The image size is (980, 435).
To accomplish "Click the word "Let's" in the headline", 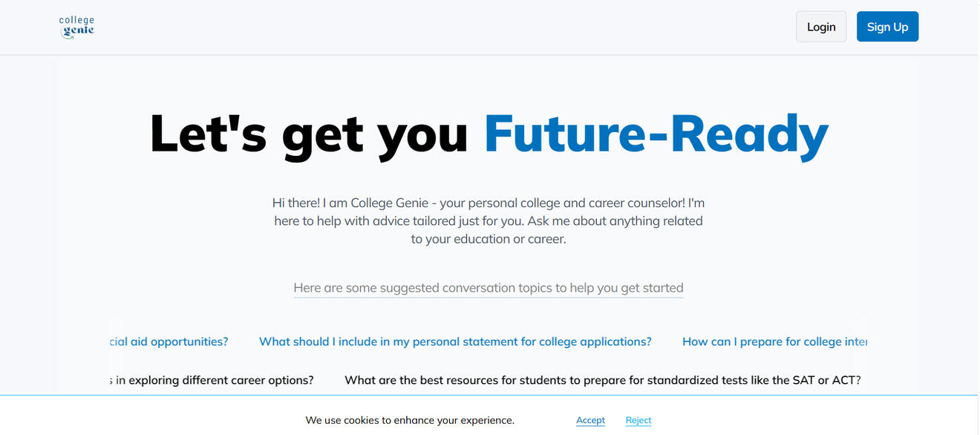I will pyautogui.click(x=206, y=135).
